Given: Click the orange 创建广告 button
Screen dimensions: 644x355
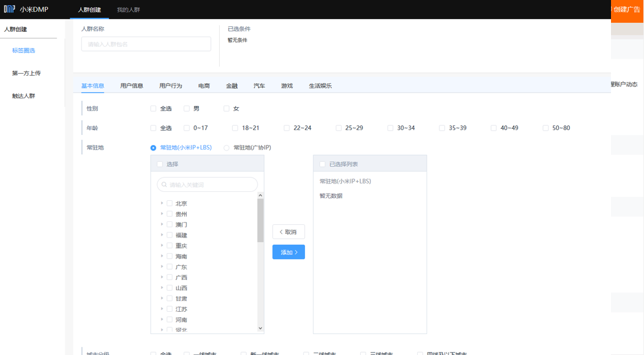Looking at the screenshot, I should coord(627,9).
